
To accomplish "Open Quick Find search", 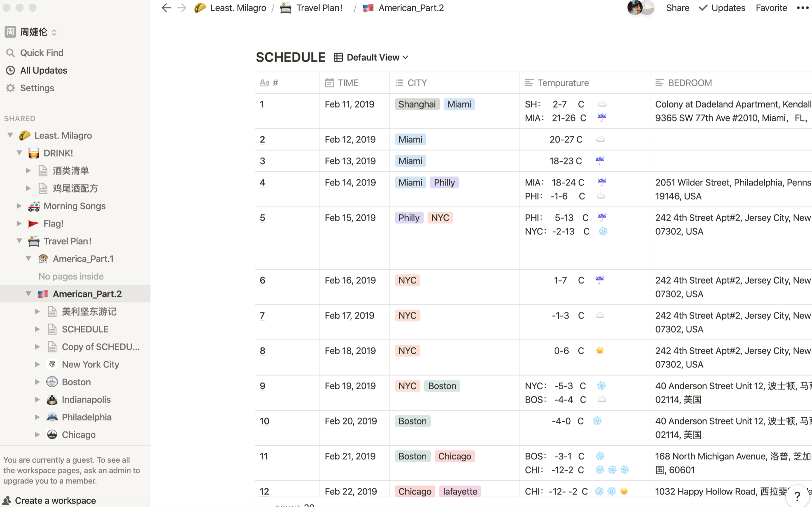I will click(x=42, y=53).
